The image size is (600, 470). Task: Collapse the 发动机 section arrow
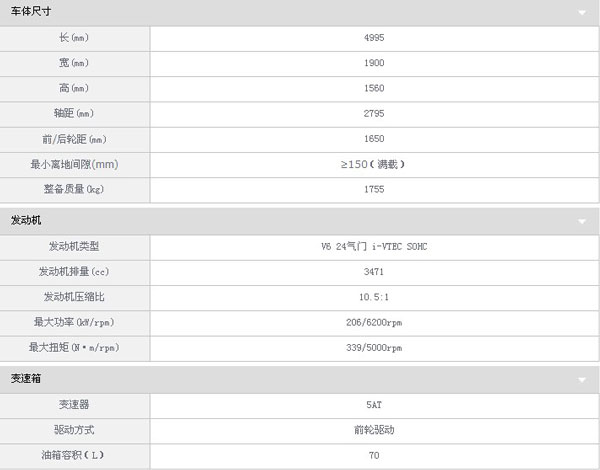[x=582, y=221]
